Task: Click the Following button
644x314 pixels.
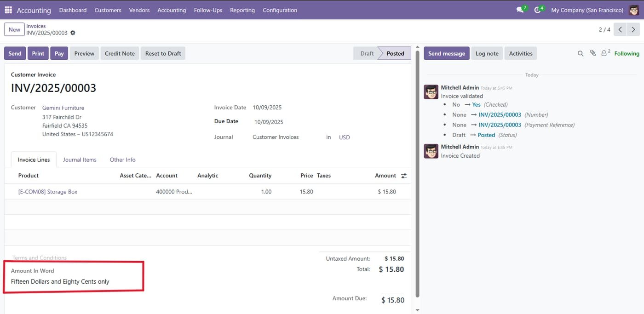Action: [627, 53]
